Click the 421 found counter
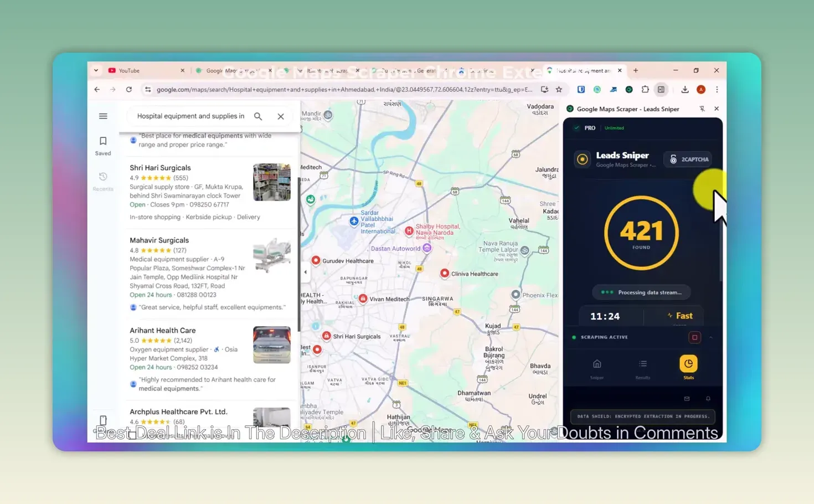This screenshot has width=814, height=504. point(641,233)
